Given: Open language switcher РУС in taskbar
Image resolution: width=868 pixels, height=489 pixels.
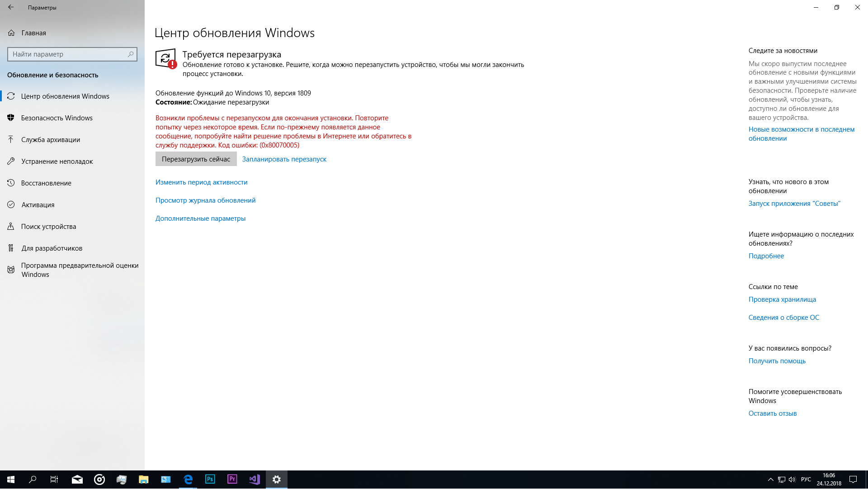Looking at the screenshot, I should (x=806, y=480).
